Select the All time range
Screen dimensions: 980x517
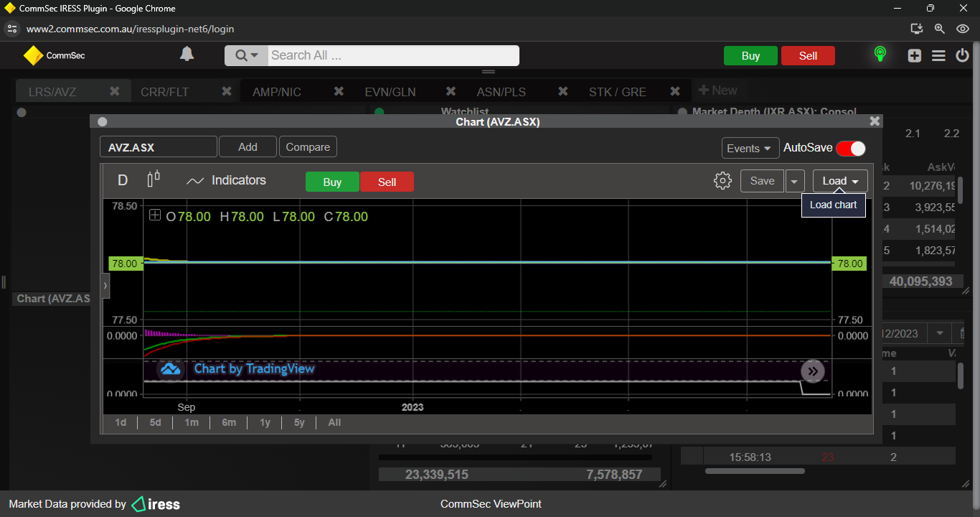tap(334, 422)
